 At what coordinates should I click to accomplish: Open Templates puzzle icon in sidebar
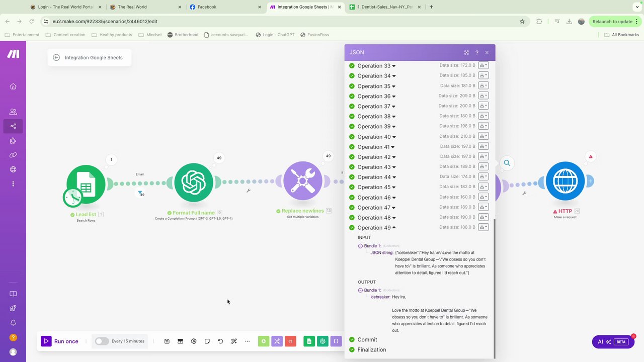13,141
